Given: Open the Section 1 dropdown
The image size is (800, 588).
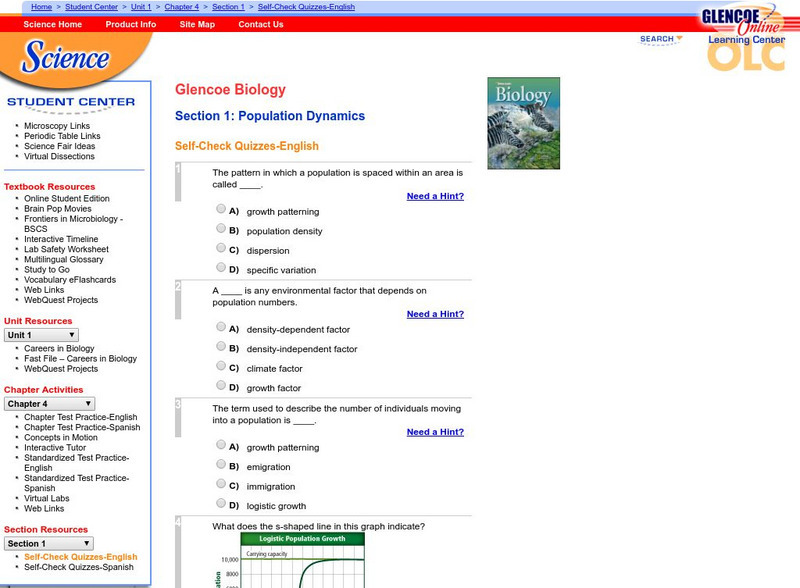Looking at the screenshot, I should (48, 544).
